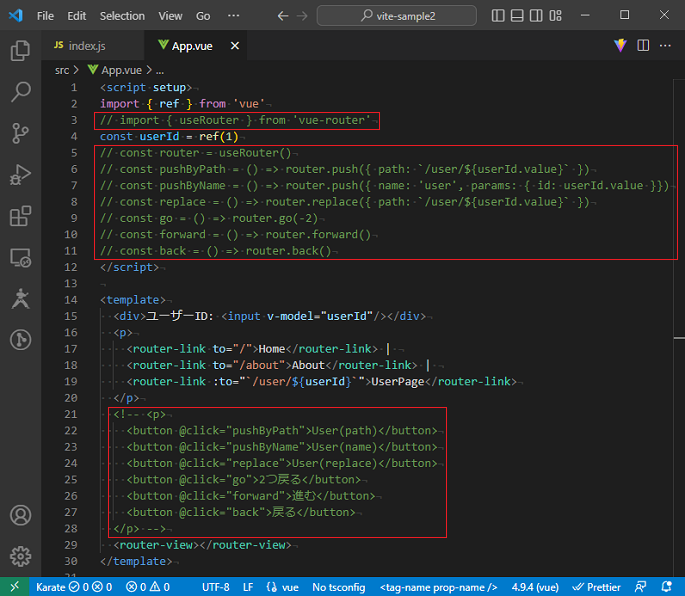Open the View menu
The height and width of the screenshot is (596, 685).
coord(170,16)
